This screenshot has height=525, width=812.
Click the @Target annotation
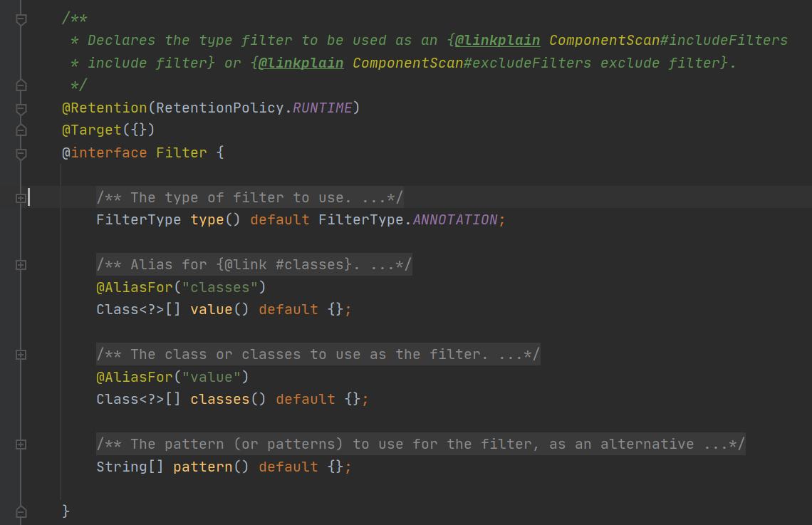point(92,130)
